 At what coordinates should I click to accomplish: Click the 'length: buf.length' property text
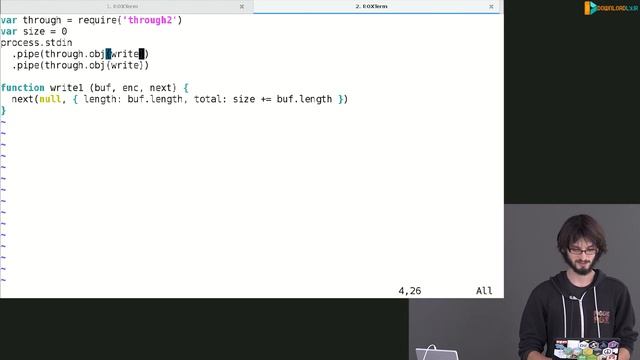[x=133, y=99]
